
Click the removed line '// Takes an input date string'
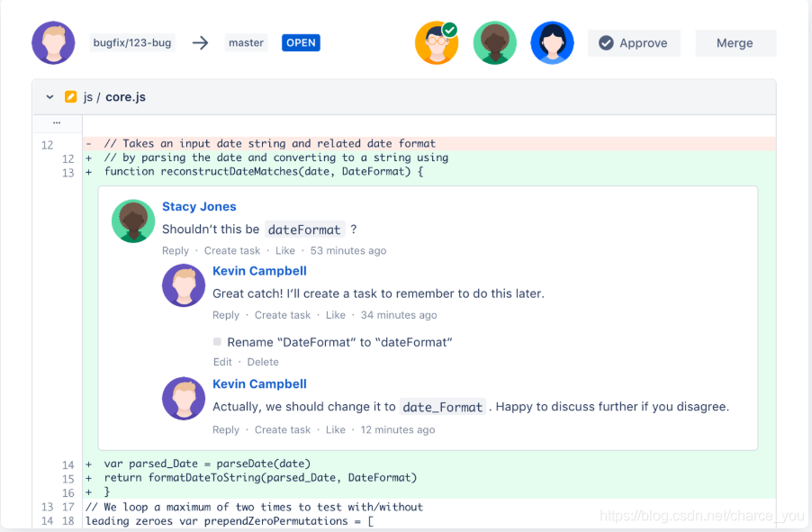[x=429, y=143]
